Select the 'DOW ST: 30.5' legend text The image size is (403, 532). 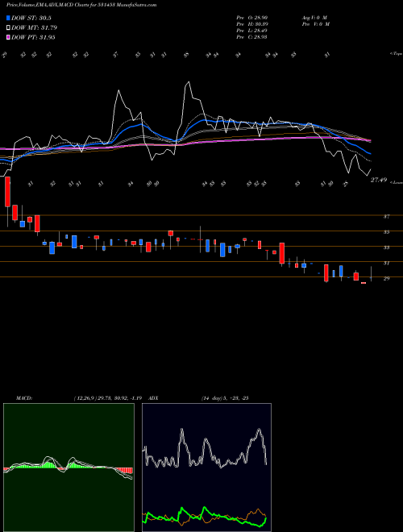coord(31,18)
